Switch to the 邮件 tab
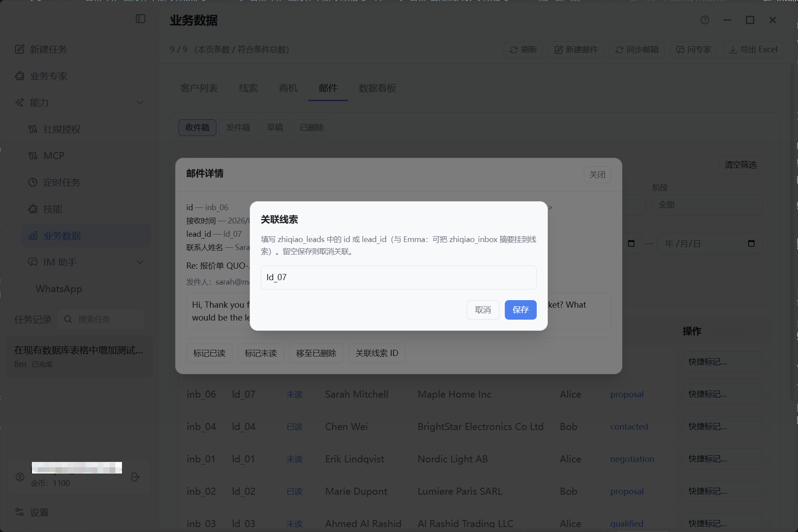This screenshot has height=532, width=798. [328, 88]
